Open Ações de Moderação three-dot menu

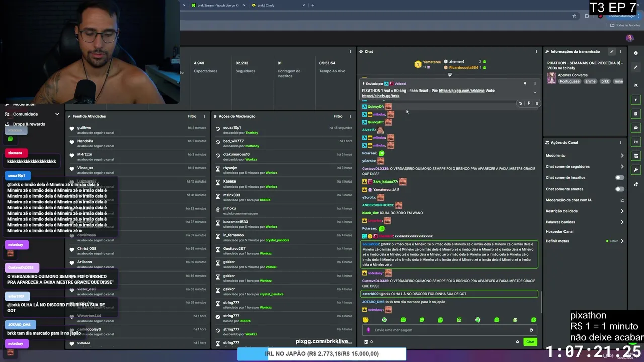[350, 116]
